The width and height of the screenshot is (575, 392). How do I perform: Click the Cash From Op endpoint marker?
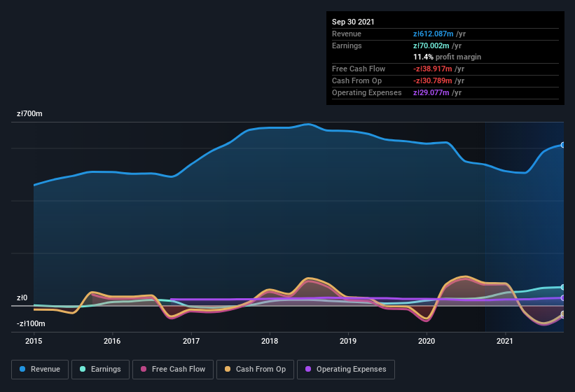pos(563,314)
